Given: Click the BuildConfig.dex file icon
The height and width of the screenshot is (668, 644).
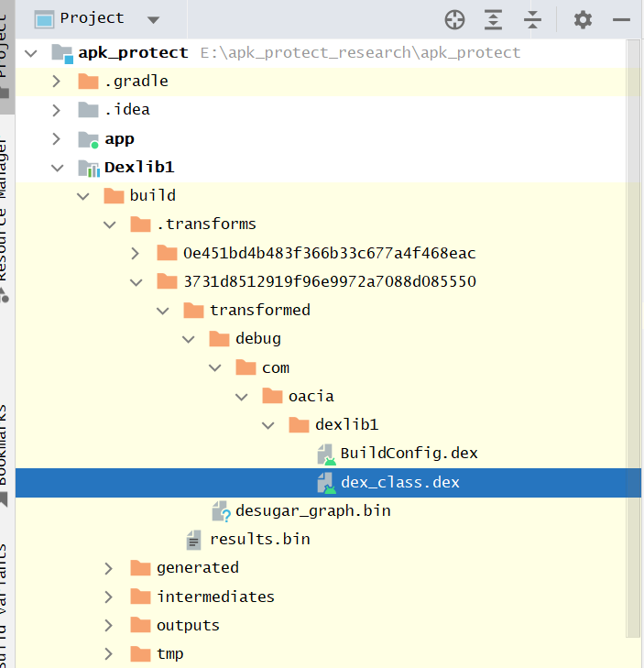Looking at the screenshot, I should pyautogui.click(x=326, y=454).
